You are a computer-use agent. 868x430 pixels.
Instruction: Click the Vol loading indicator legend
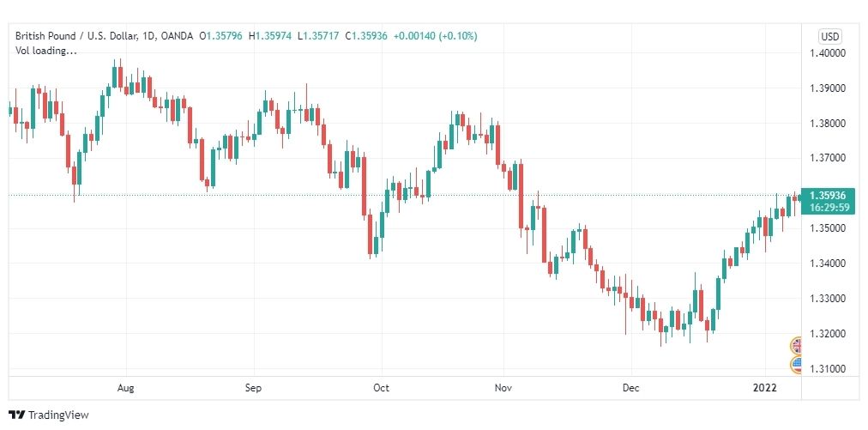click(x=46, y=51)
